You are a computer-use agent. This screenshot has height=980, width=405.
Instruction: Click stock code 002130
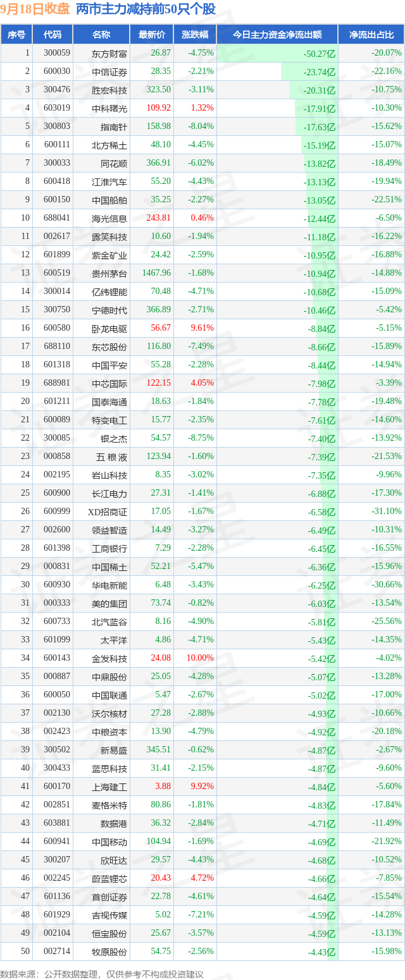coord(58,713)
